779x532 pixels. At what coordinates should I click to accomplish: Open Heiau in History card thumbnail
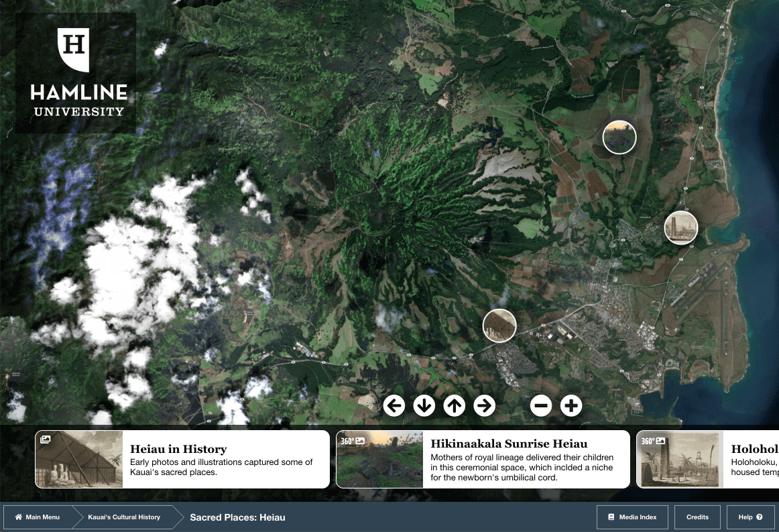coord(79,459)
